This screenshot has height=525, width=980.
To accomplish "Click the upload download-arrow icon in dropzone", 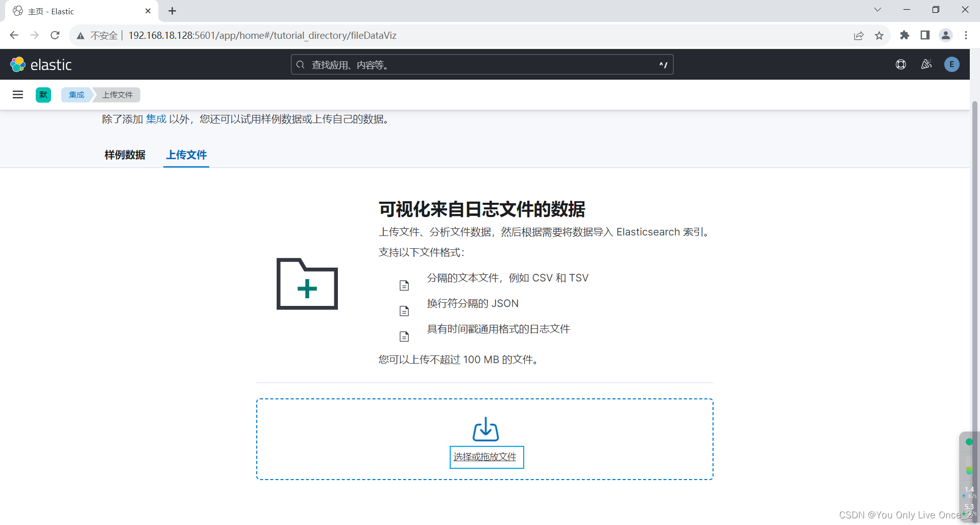I will tap(485, 429).
